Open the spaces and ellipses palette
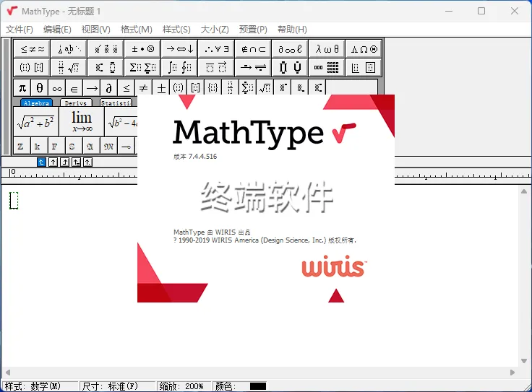This screenshot has height=392, width=532. (x=69, y=49)
